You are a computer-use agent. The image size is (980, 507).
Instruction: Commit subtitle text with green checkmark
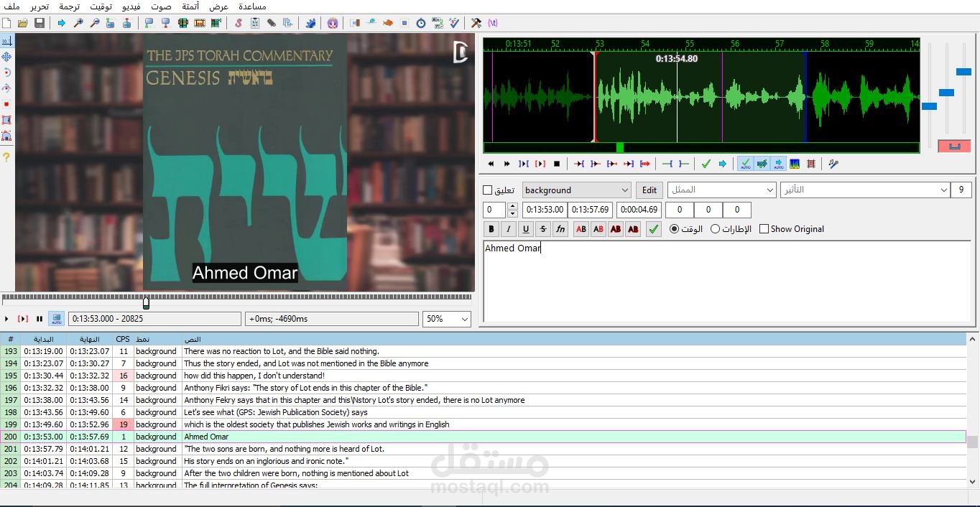coord(653,229)
